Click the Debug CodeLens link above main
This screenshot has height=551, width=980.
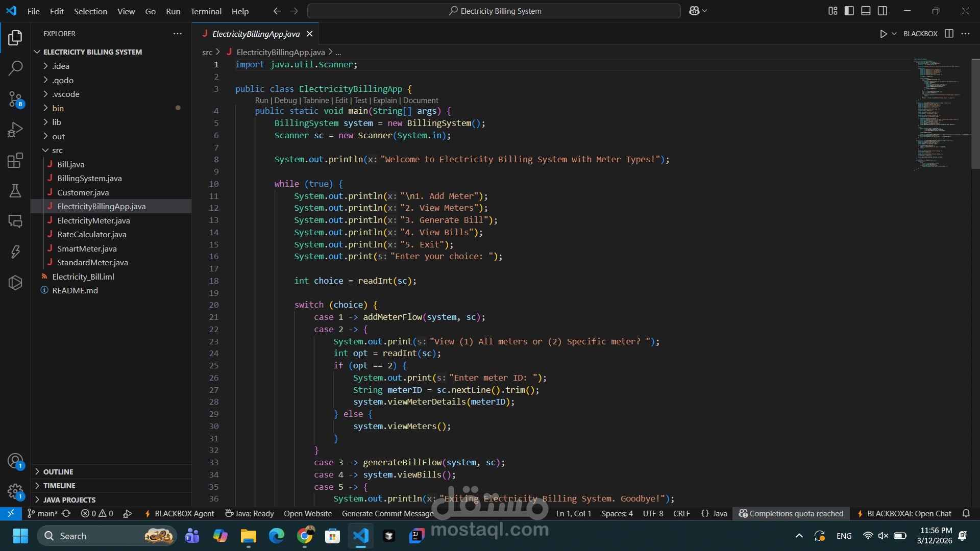(x=285, y=101)
